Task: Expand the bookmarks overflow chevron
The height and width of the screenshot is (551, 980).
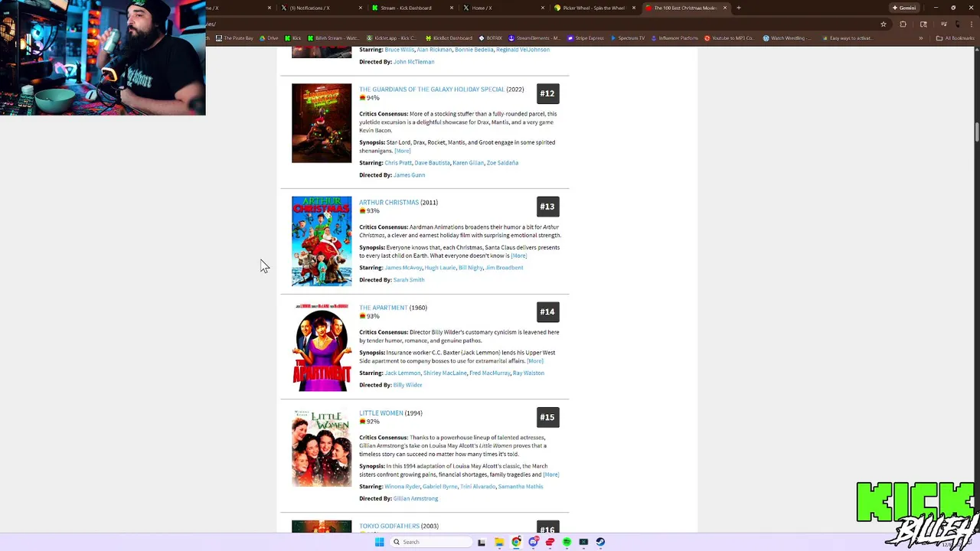Action: coord(921,38)
